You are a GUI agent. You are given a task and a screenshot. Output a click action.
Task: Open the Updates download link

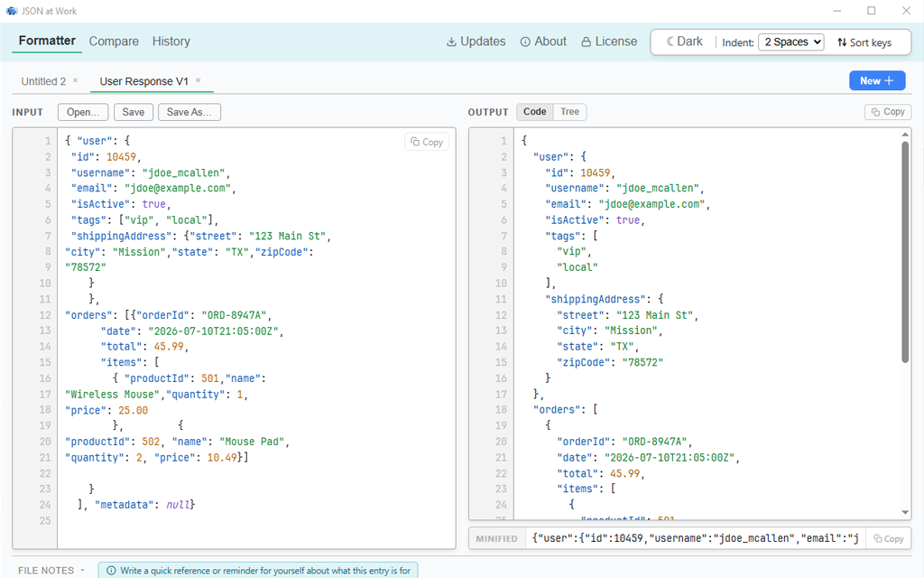(x=476, y=42)
